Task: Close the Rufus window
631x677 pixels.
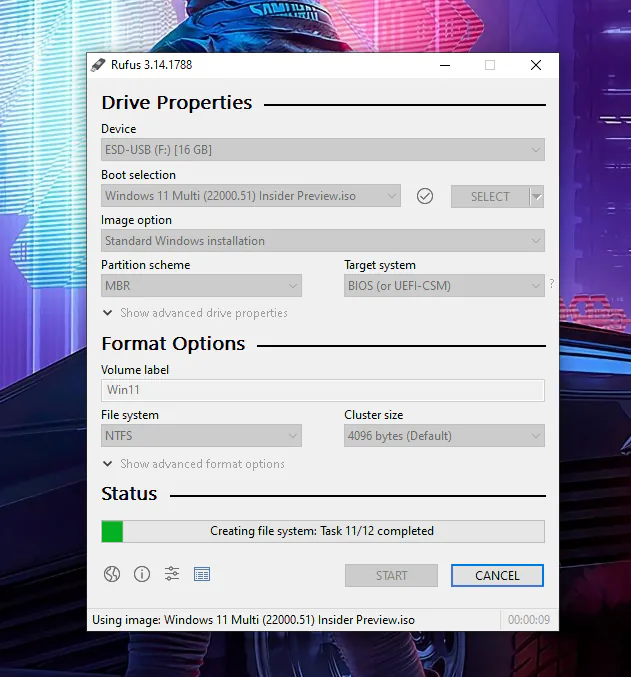Action: click(536, 65)
